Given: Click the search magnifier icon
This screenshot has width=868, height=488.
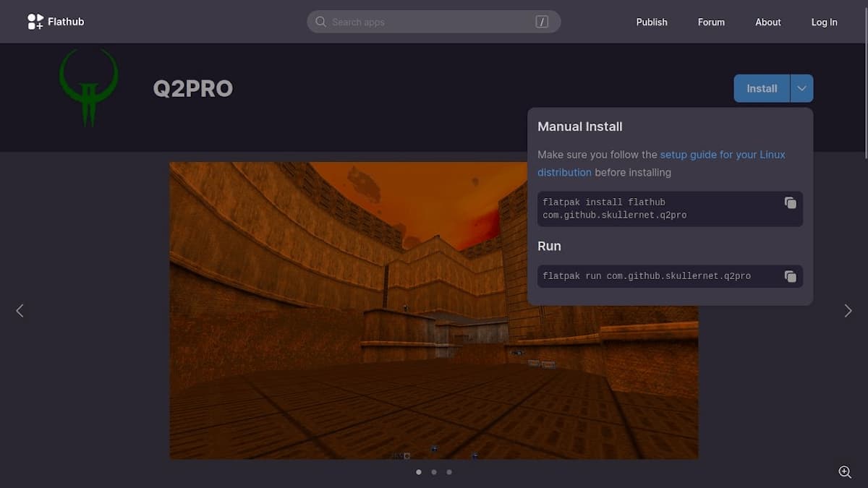Looking at the screenshot, I should point(320,22).
